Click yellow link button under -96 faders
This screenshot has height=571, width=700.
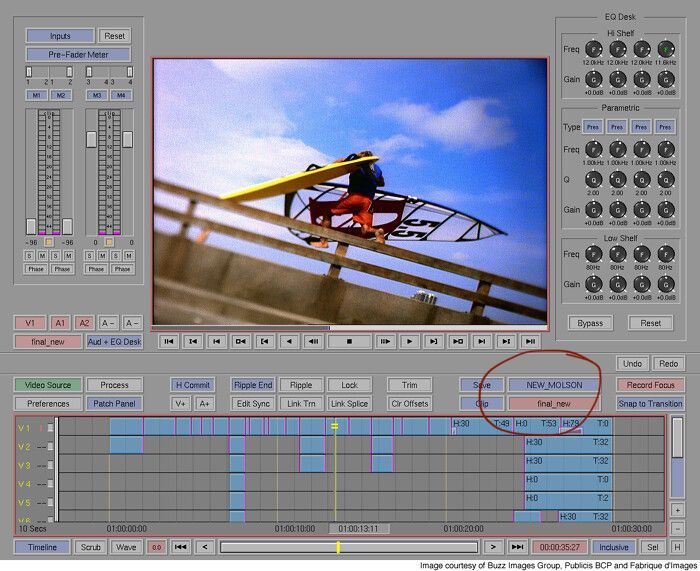pos(49,242)
